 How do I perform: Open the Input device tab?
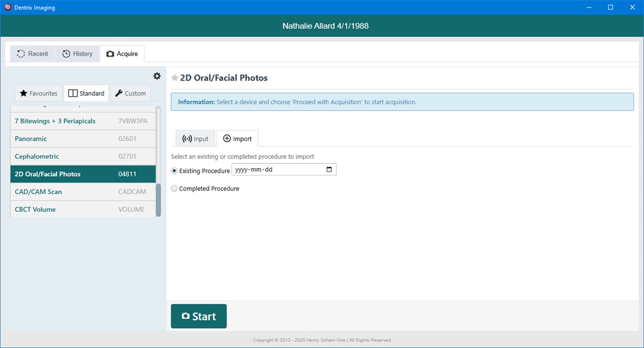195,138
